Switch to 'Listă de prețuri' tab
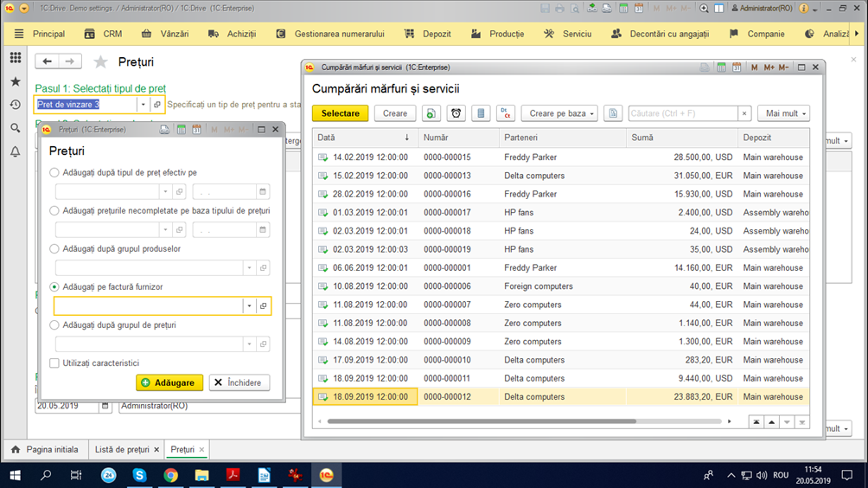Viewport: 868px width, 488px height. point(122,449)
